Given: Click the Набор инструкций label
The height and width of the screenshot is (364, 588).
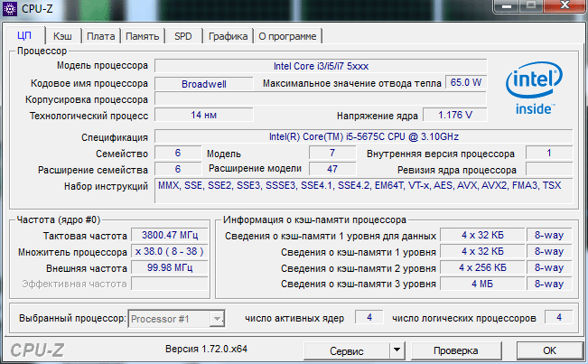Looking at the screenshot, I should [x=106, y=186].
